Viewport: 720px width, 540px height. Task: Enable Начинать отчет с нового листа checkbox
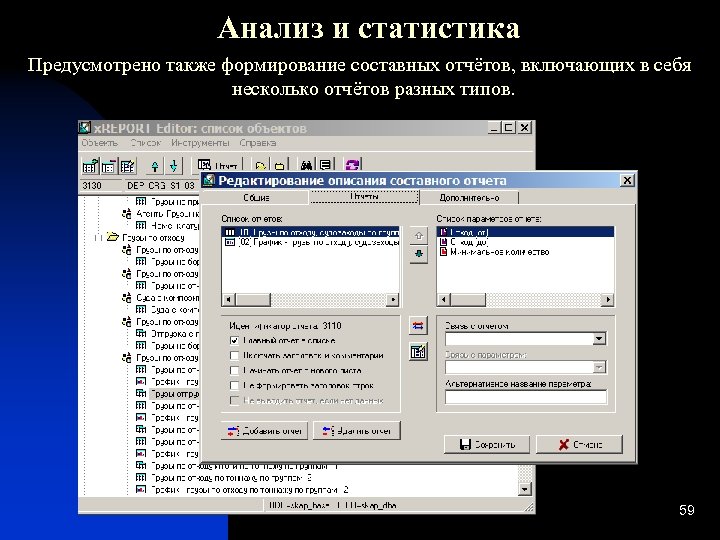click(x=235, y=371)
